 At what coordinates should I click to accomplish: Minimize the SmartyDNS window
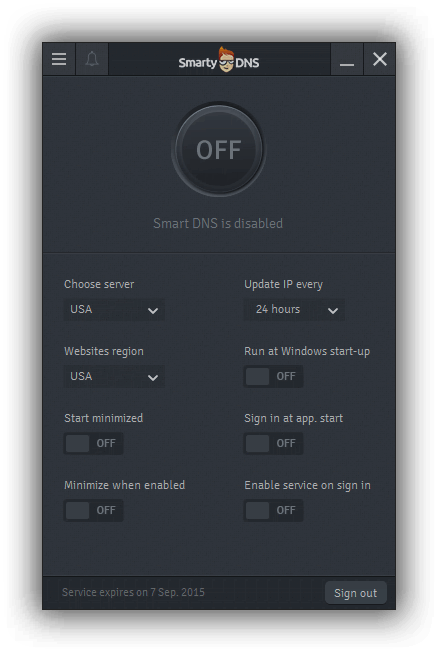(346, 59)
